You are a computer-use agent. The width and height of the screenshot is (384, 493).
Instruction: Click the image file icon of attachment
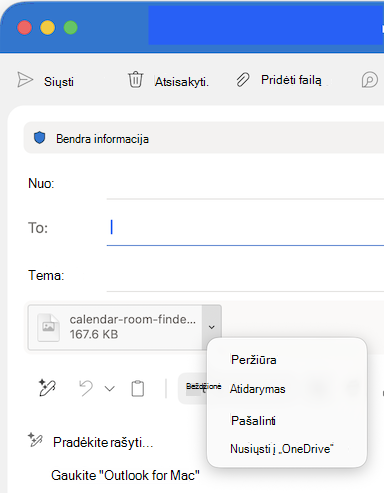tap(49, 328)
